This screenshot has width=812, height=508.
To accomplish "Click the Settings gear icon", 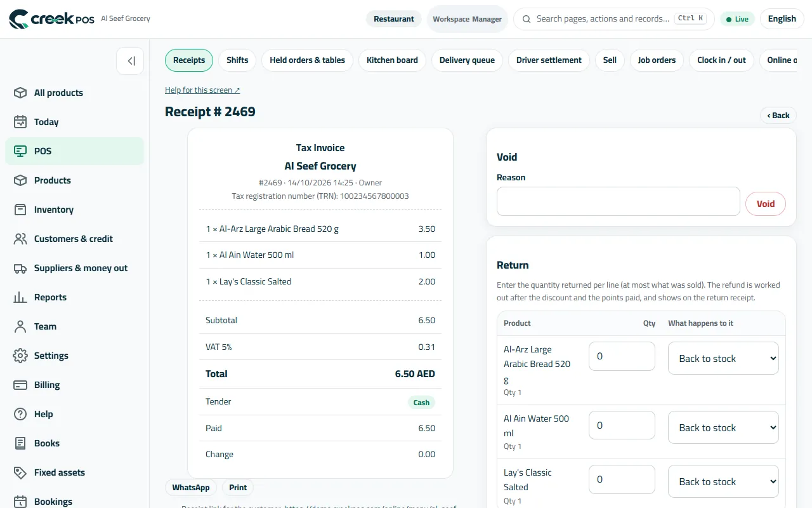I will (x=20, y=356).
